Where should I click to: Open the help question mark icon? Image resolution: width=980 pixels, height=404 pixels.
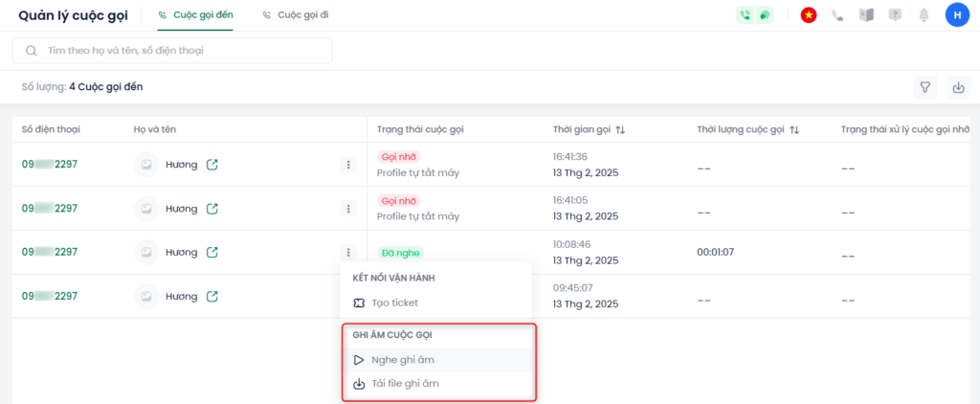[x=896, y=15]
